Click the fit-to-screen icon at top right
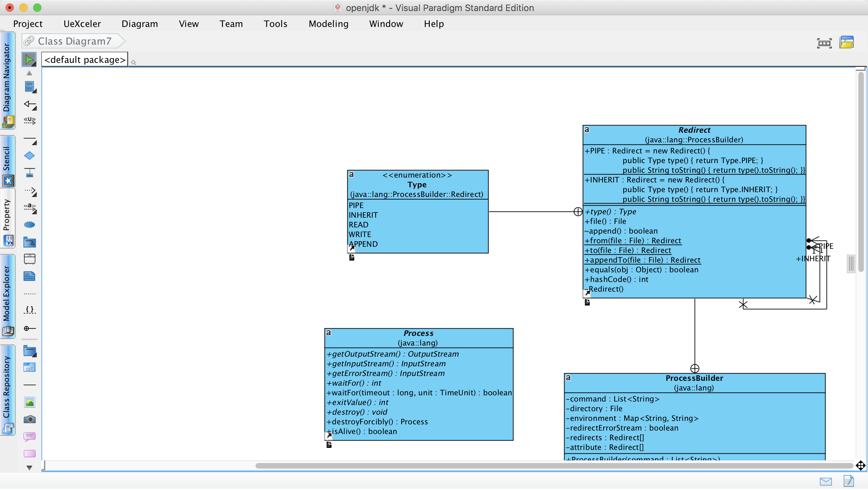Image resolution: width=868 pixels, height=490 pixels. (x=824, y=43)
